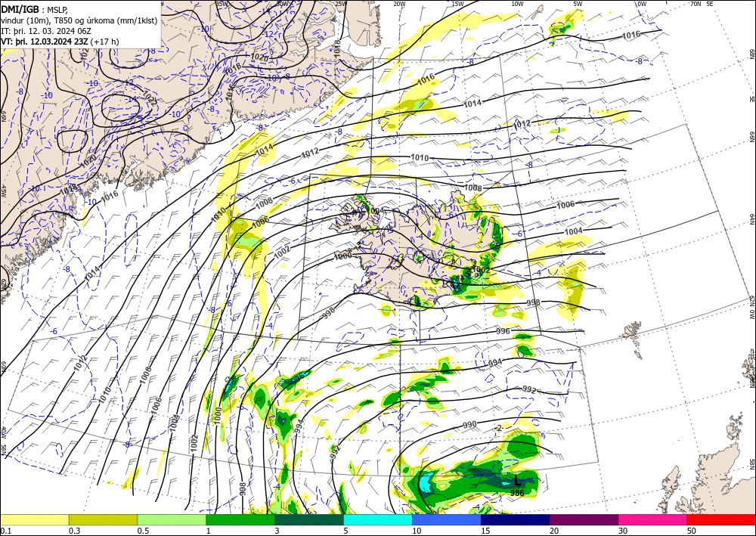Click the 'L' low pressure center marker
Image resolution: width=756 pixels, height=536 pixels.
pyautogui.click(x=517, y=481)
